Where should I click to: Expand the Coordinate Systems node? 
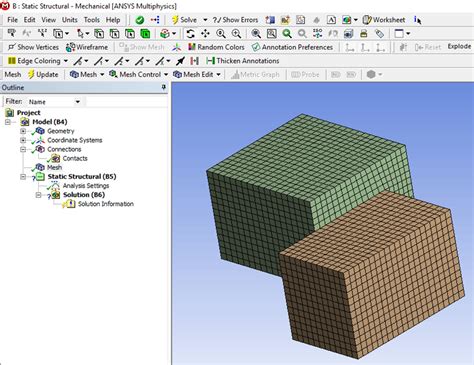point(23,140)
